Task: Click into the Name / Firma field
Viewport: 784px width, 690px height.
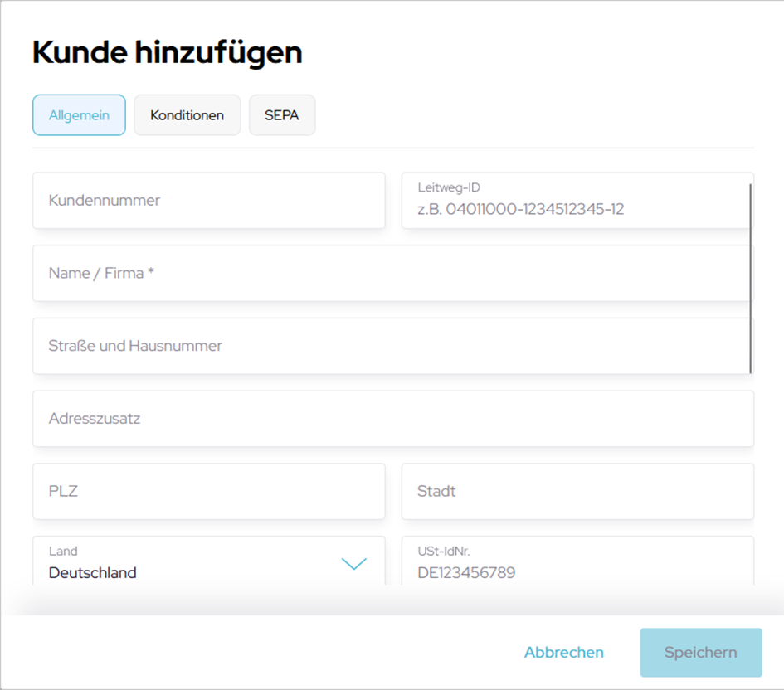Action: (x=390, y=273)
